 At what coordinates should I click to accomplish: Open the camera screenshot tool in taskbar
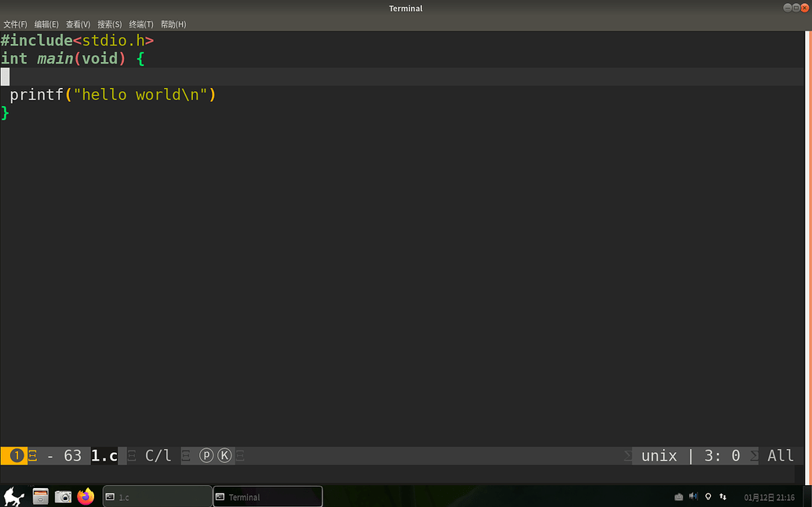coord(64,496)
